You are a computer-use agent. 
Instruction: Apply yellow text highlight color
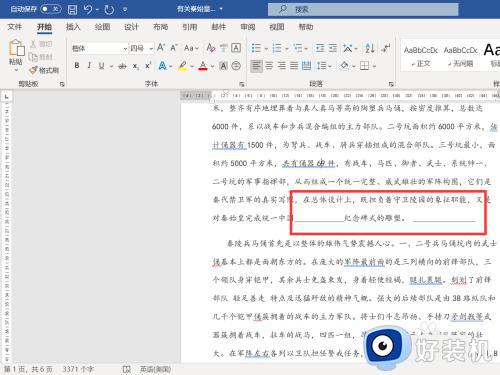pyautogui.click(x=182, y=66)
